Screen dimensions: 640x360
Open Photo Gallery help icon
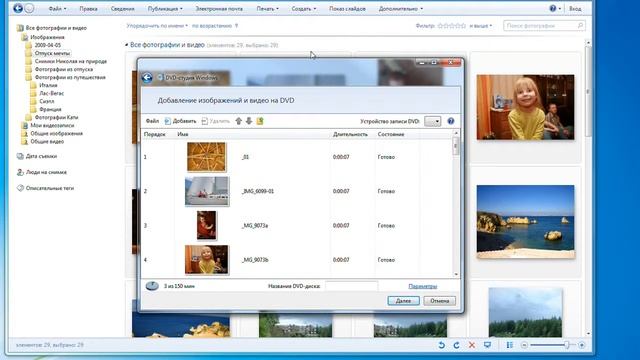pyautogui.click(x=553, y=8)
